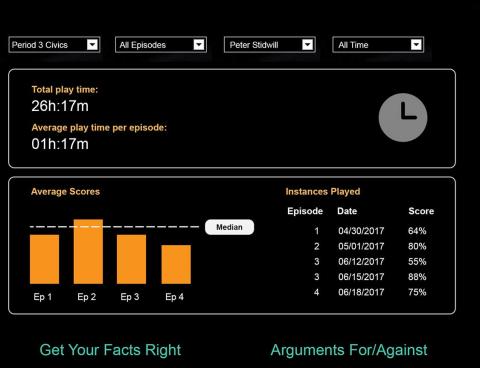This screenshot has height=368, width=480.
Task: Click the 80% score value
Action: (x=417, y=246)
